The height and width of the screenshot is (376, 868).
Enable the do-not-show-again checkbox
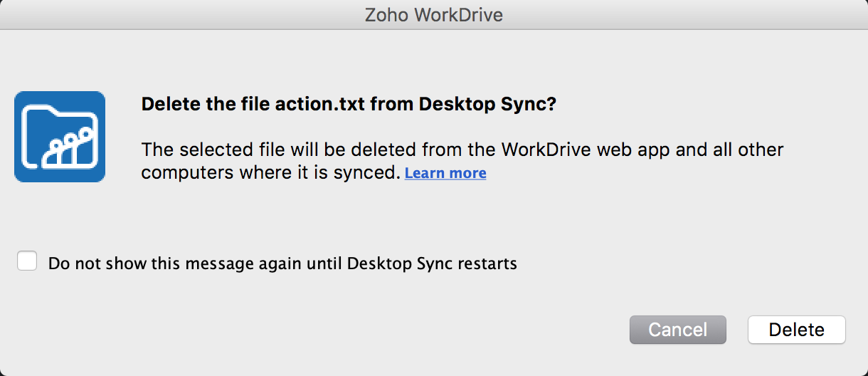tap(27, 261)
